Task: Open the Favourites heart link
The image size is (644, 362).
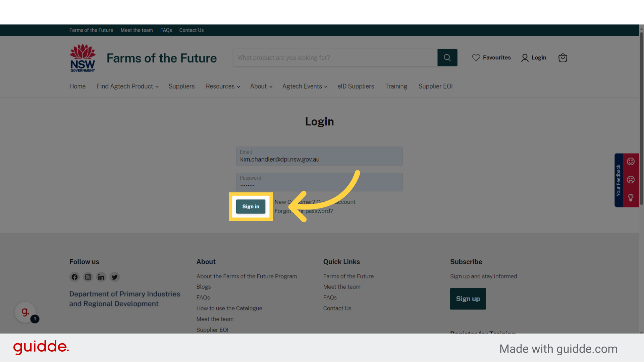Action: pos(491,58)
